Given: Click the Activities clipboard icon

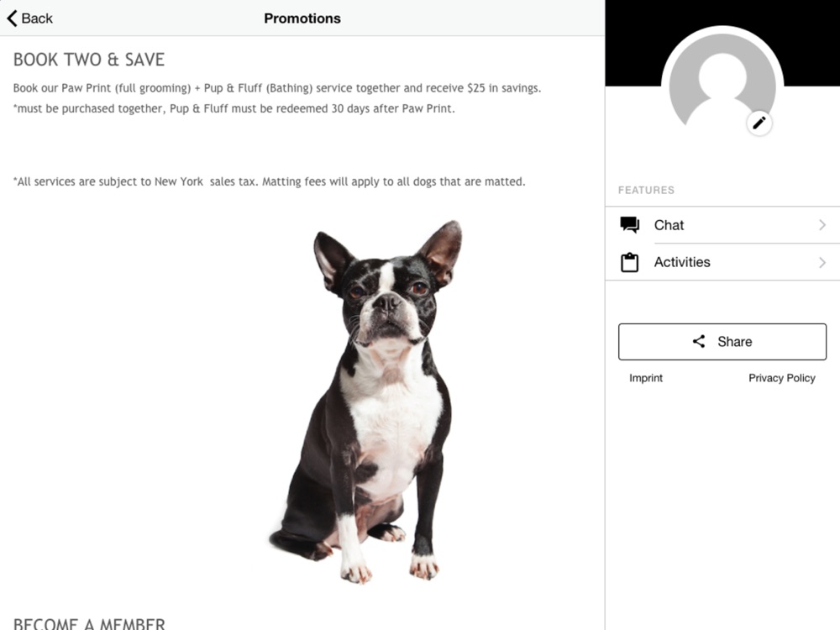Looking at the screenshot, I should click(x=629, y=262).
